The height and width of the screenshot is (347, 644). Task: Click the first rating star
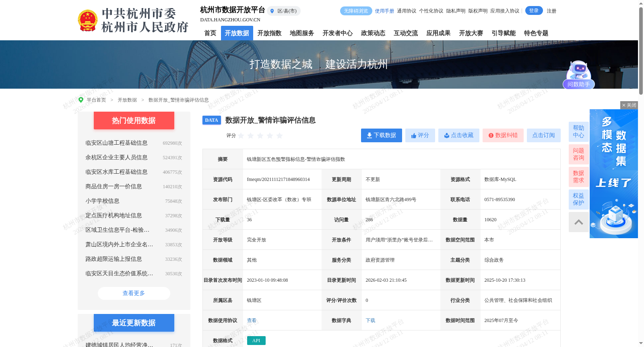[x=241, y=135]
